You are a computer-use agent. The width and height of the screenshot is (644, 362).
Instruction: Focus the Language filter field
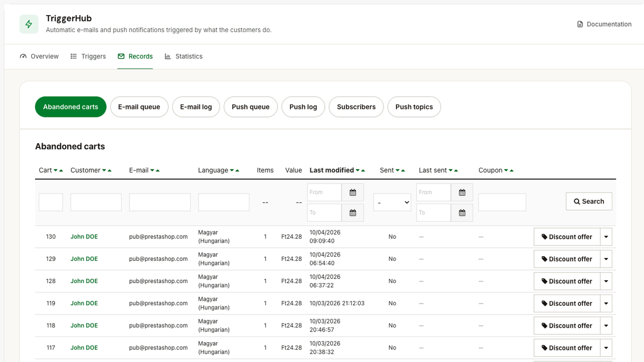[x=224, y=202]
